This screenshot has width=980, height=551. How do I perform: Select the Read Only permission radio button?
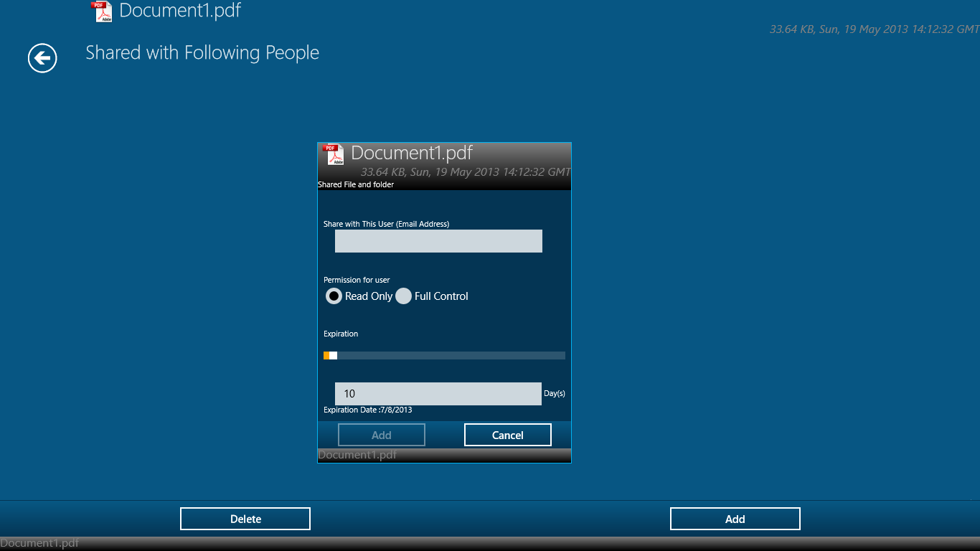(334, 296)
